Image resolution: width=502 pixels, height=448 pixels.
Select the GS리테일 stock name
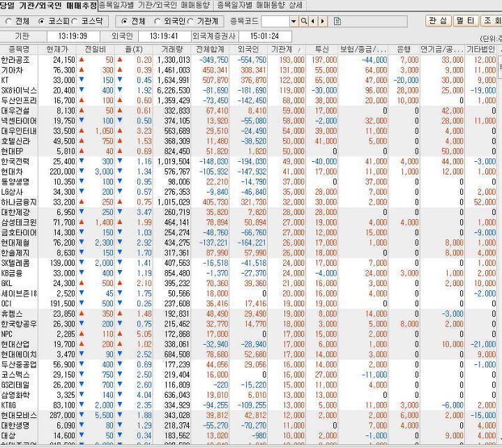click(15, 385)
